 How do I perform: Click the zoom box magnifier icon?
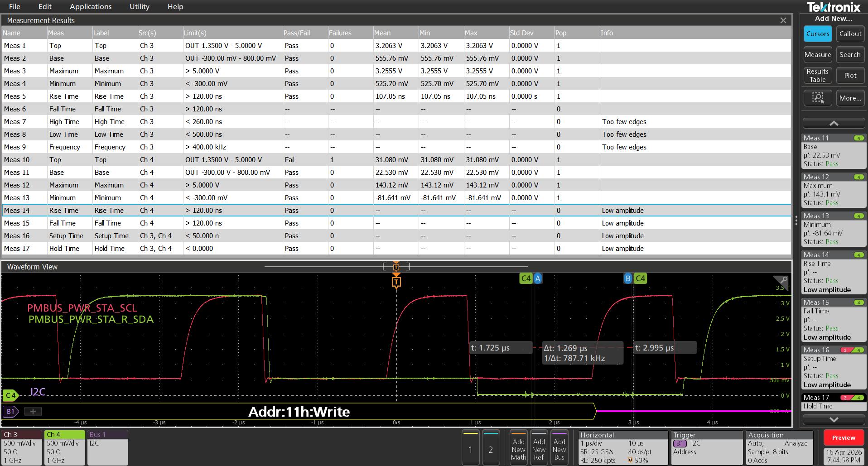point(818,98)
